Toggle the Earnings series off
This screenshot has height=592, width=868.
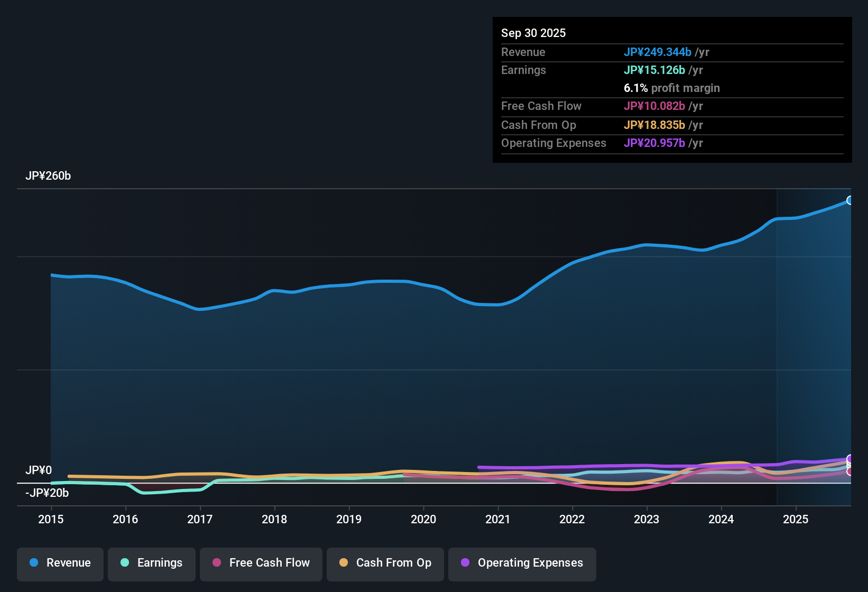point(151,563)
